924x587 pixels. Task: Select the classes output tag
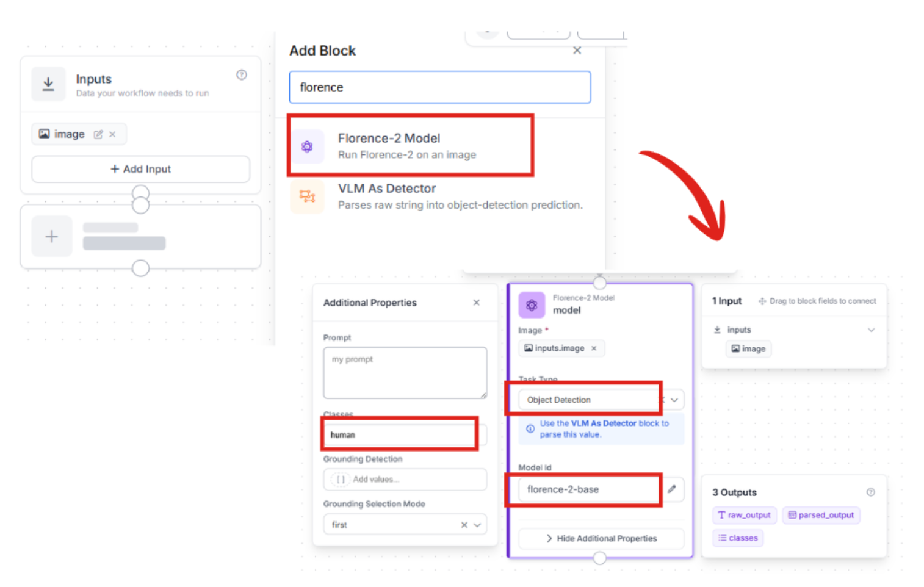pyautogui.click(x=738, y=538)
